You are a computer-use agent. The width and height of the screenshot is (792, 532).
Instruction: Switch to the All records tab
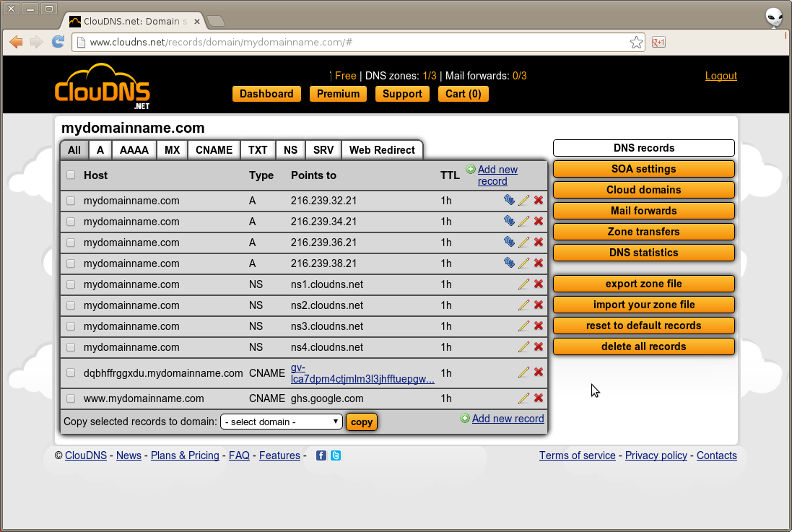[74, 150]
